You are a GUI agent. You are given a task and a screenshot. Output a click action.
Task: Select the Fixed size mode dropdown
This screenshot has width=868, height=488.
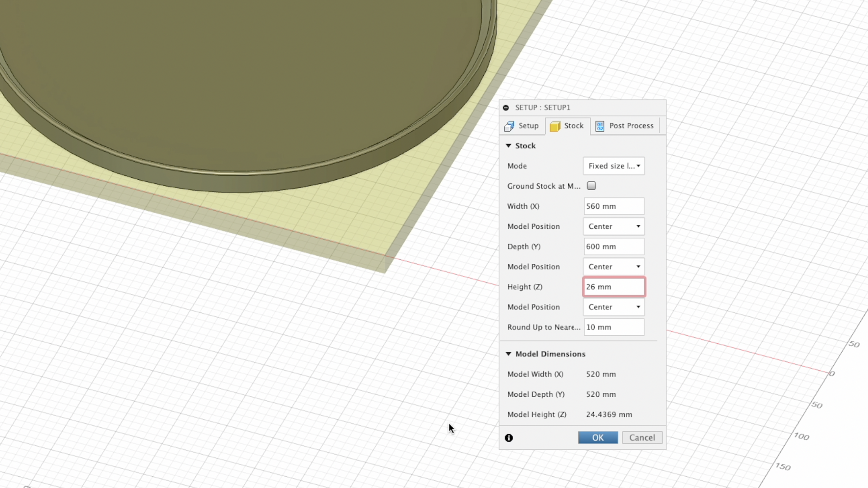pyautogui.click(x=613, y=166)
